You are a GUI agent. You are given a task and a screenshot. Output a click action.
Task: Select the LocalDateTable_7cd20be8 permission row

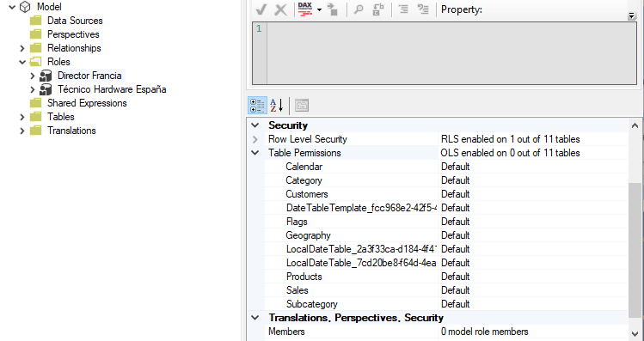click(x=446, y=263)
